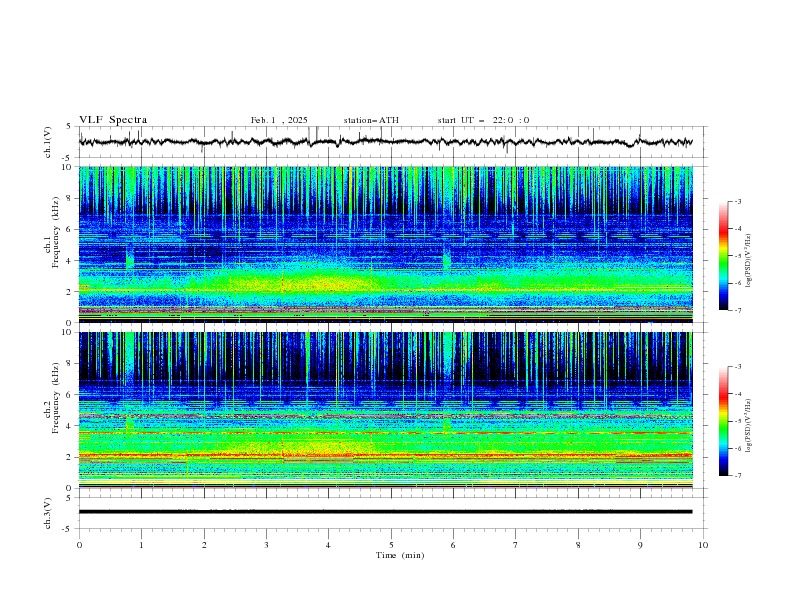The width and height of the screenshot is (792, 612).
Task: Click the "station=ATH" header text
Action: click(x=371, y=120)
